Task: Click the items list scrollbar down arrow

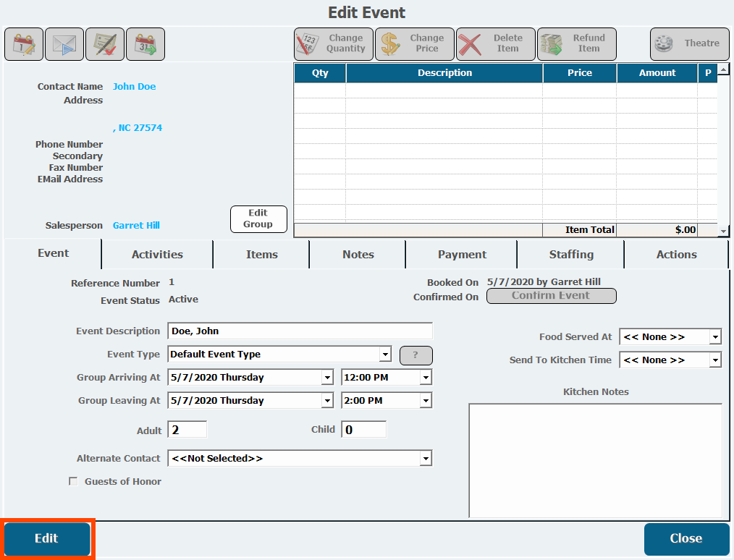Action: coord(723,231)
